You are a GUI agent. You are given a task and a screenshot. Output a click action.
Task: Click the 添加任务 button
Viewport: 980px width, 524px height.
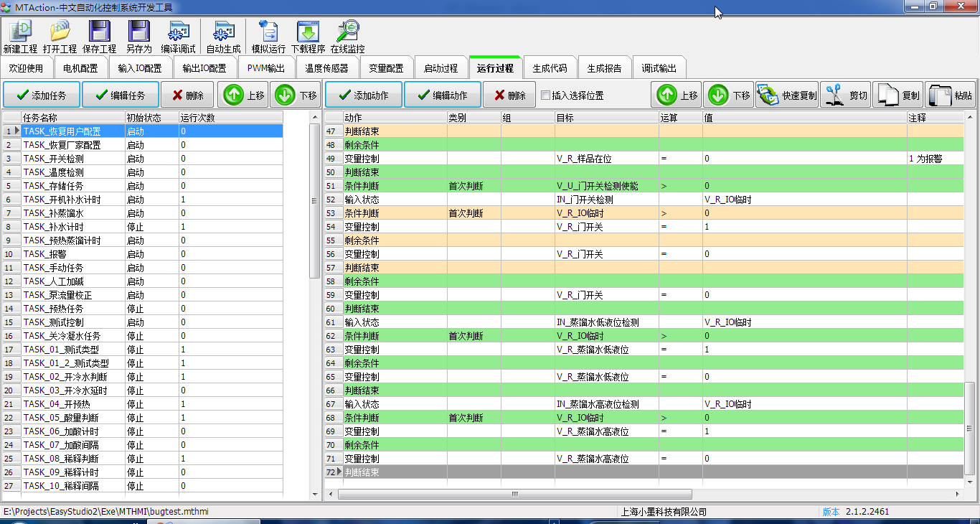pos(41,95)
